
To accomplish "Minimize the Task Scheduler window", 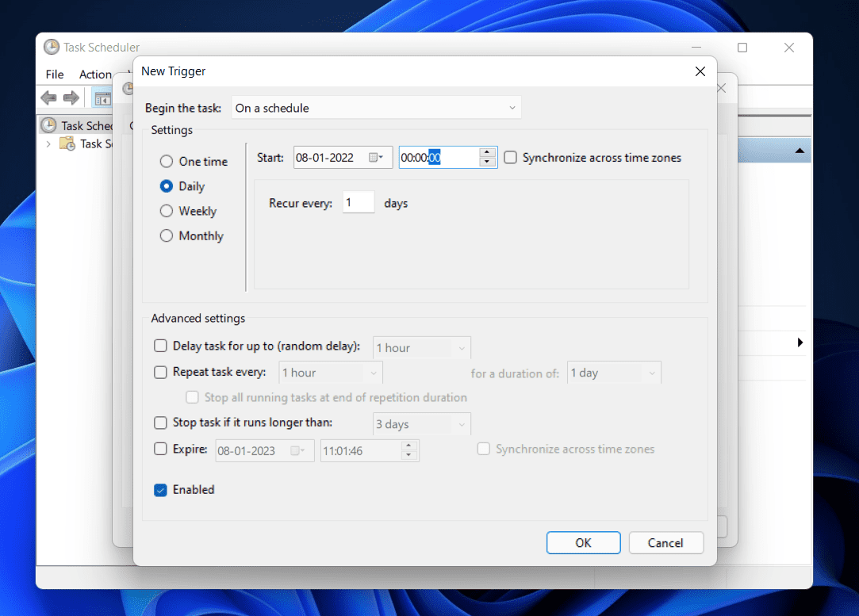I will (696, 48).
